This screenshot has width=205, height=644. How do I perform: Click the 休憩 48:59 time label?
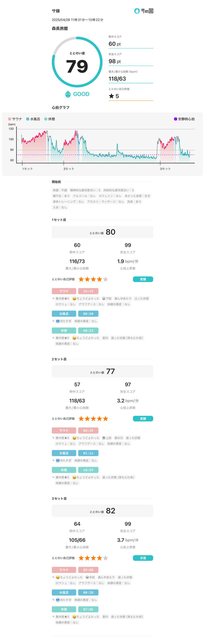88,470
